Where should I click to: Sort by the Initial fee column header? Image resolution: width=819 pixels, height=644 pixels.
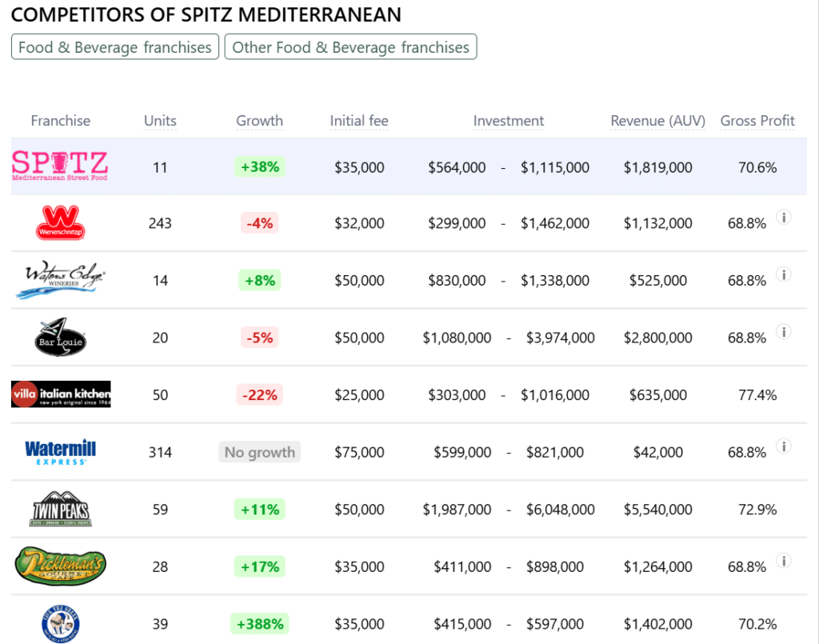pos(359,121)
